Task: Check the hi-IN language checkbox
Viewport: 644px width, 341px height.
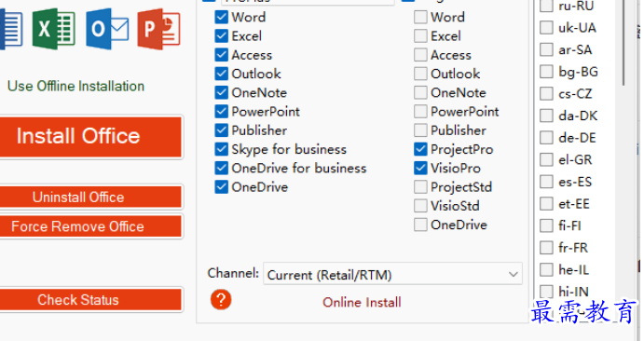Action: [546, 292]
